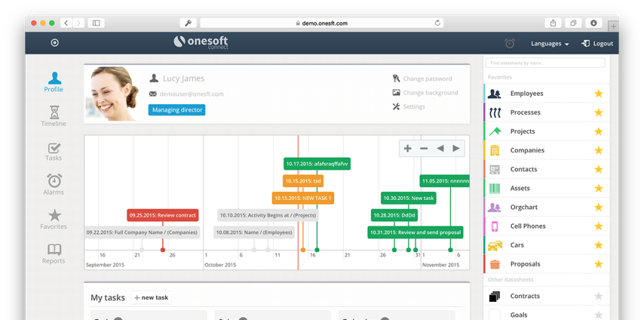
Task: Expand the Languages dropdown
Action: pyautogui.click(x=549, y=44)
